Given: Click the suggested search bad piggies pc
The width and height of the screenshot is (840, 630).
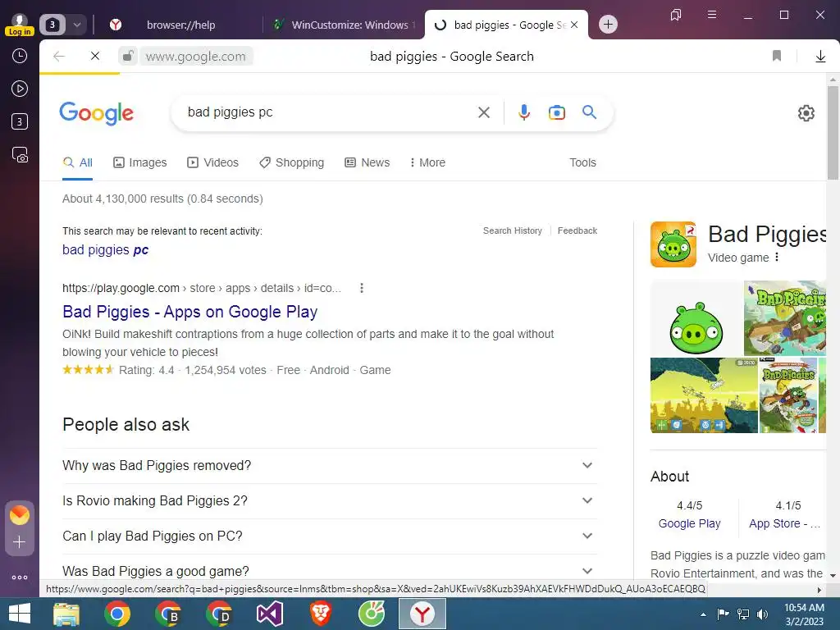Looking at the screenshot, I should pyautogui.click(x=106, y=249).
